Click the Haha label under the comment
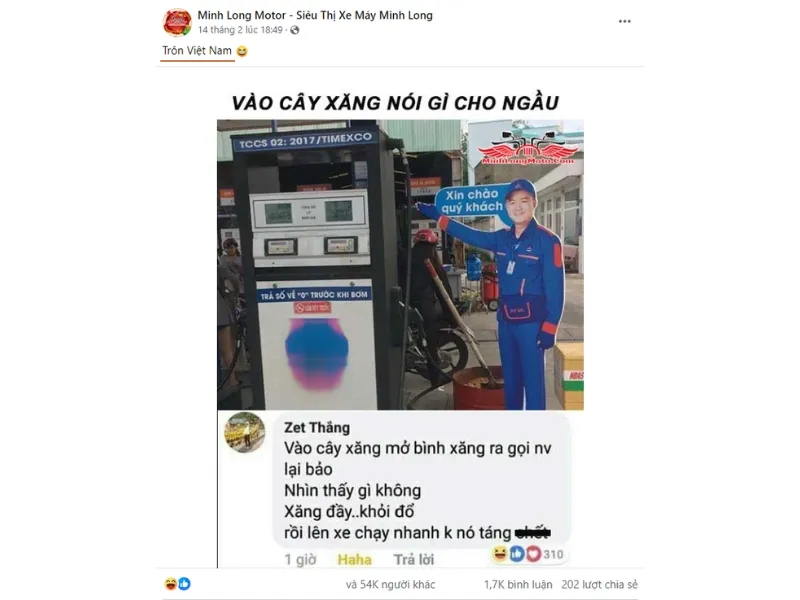This screenshot has height=600, width=800. pyautogui.click(x=355, y=560)
